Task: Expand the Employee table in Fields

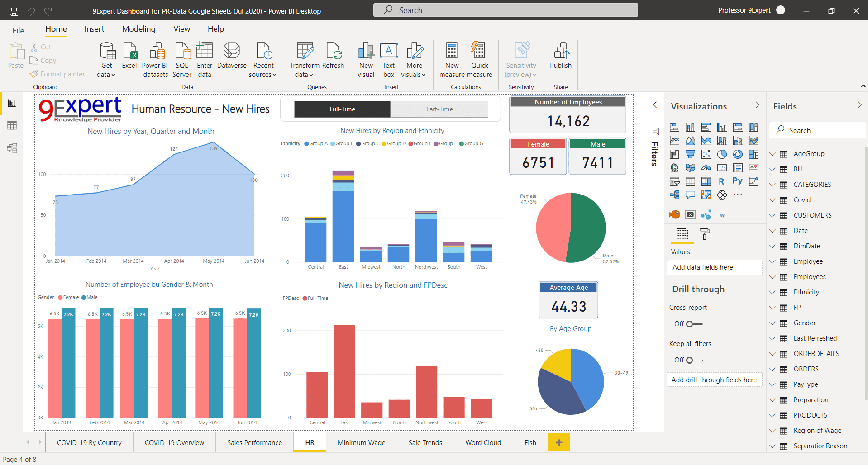Action: coord(773,261)
